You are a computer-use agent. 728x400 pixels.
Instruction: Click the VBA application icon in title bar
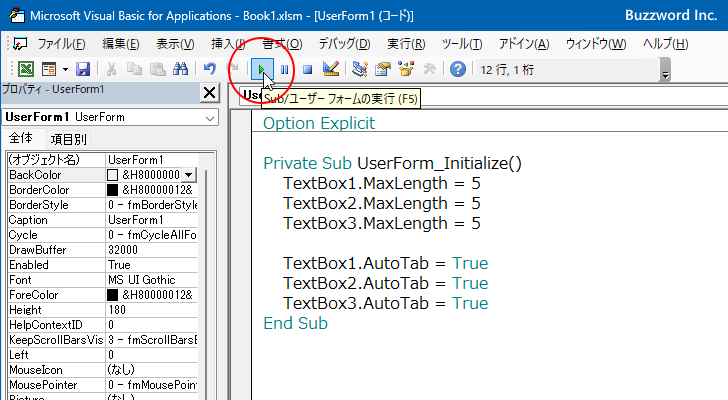click(x=17, y=15)
